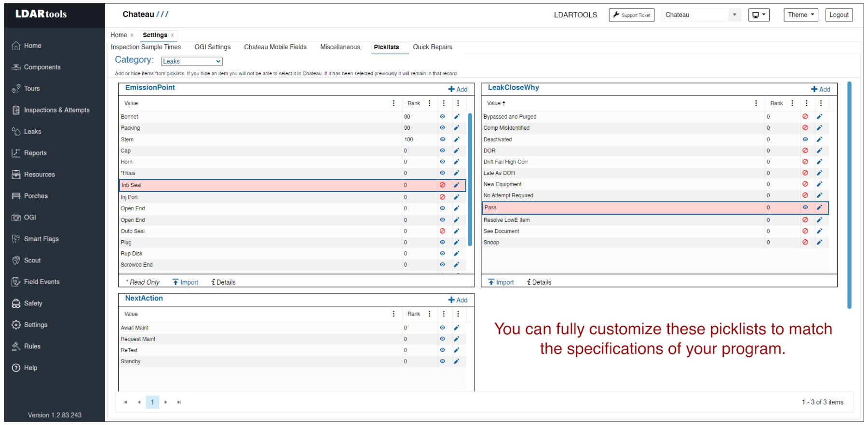Open Rules in sidebar
The image size is (868, 425).
click(x=26, y=346)
